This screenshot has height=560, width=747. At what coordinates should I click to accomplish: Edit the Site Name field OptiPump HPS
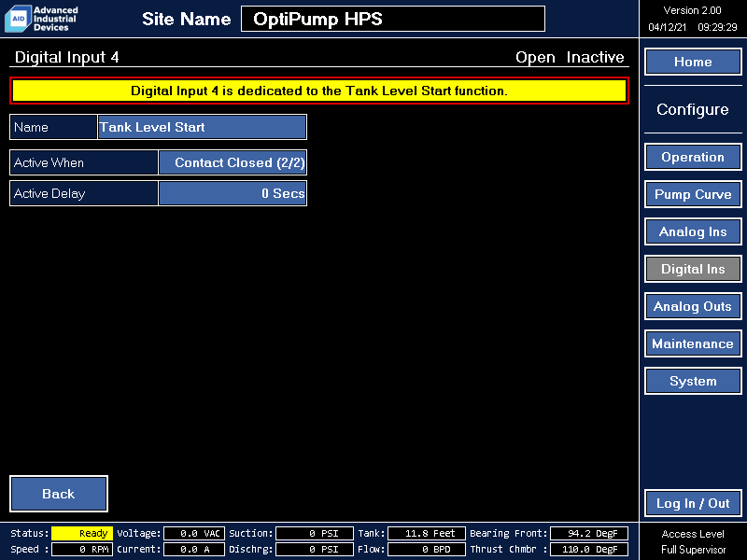point(393,19)
